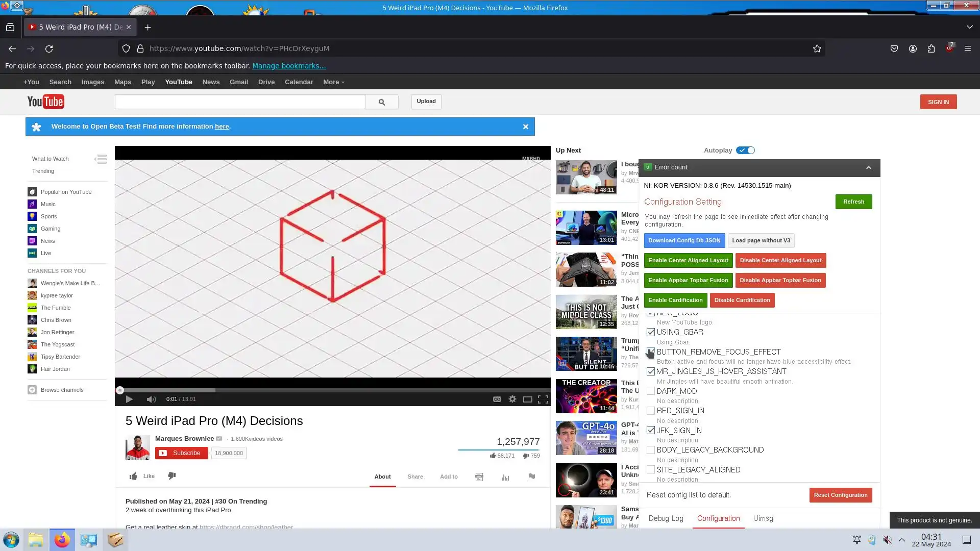The height and width of the screenshot is (551, 980).
Task: Click the captions CC icon in player
Action: [x=497, y=399]
